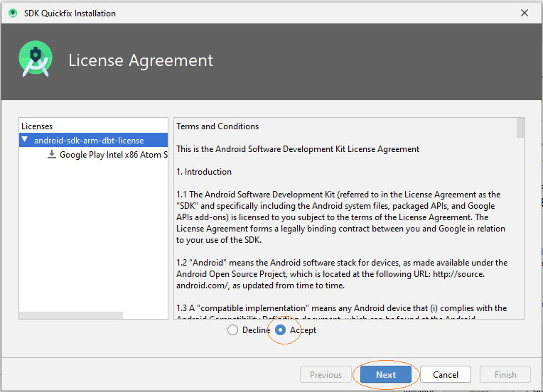Select the Accept radio button
Viewport: 543px width, 392px height.
point(280,330)
